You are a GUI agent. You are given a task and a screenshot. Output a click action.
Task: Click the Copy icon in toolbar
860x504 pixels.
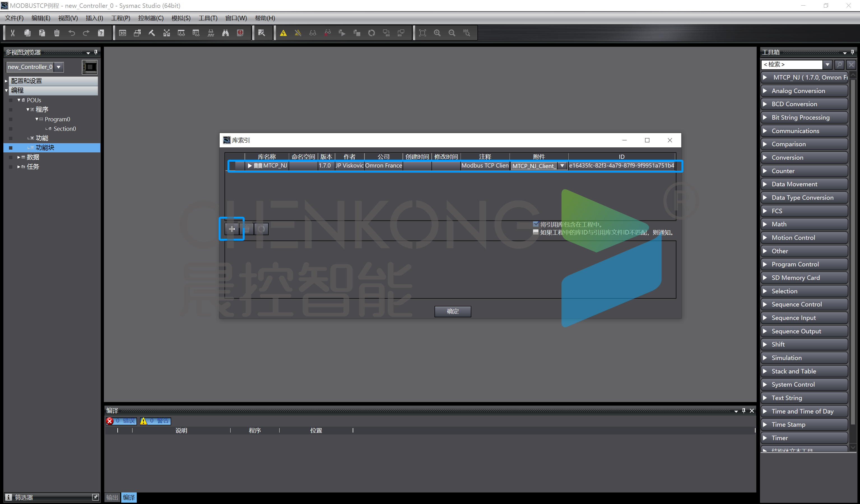(27, 33)
